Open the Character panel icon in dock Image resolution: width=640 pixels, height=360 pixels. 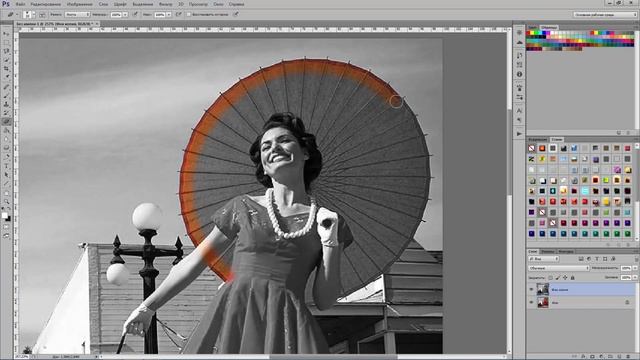coord(519,110)
